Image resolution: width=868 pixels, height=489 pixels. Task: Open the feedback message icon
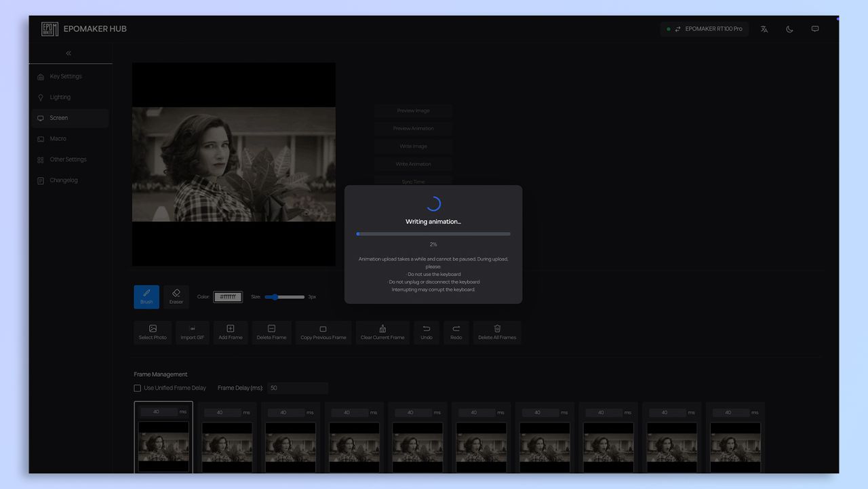click(815, 29)
